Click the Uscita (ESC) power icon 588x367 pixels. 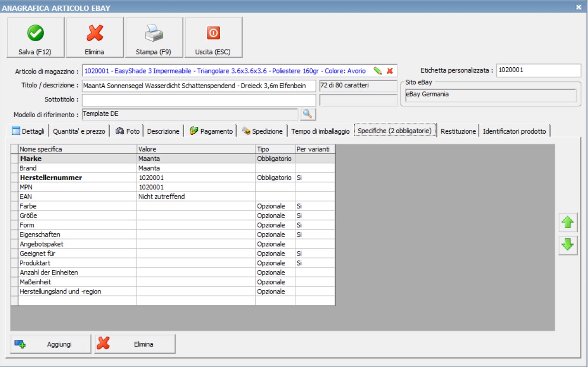click(x=213, y=33)
